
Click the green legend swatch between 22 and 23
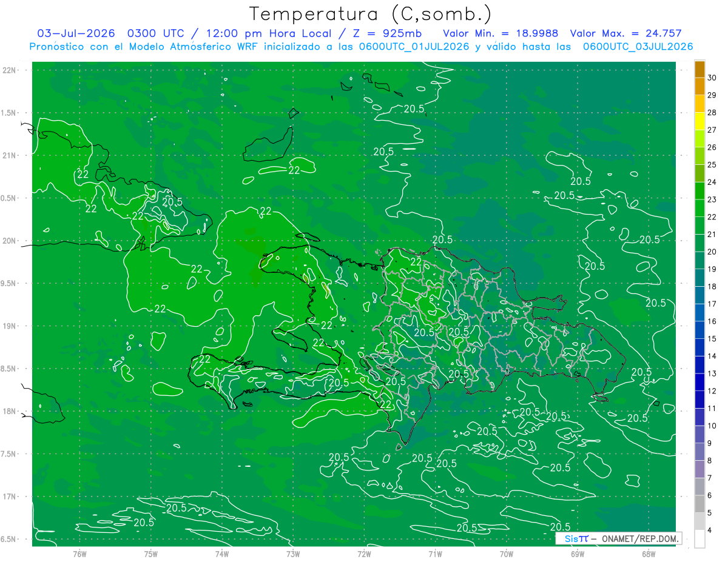pos(699,209)
